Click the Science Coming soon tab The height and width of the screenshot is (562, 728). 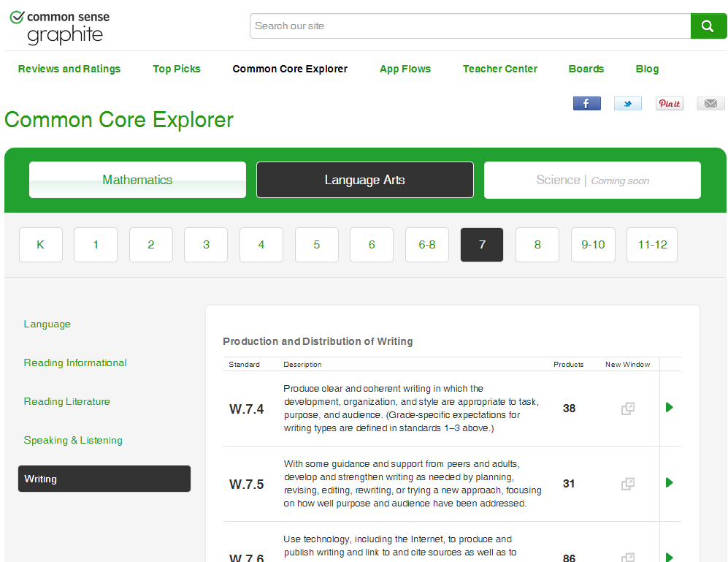[592, 180]
